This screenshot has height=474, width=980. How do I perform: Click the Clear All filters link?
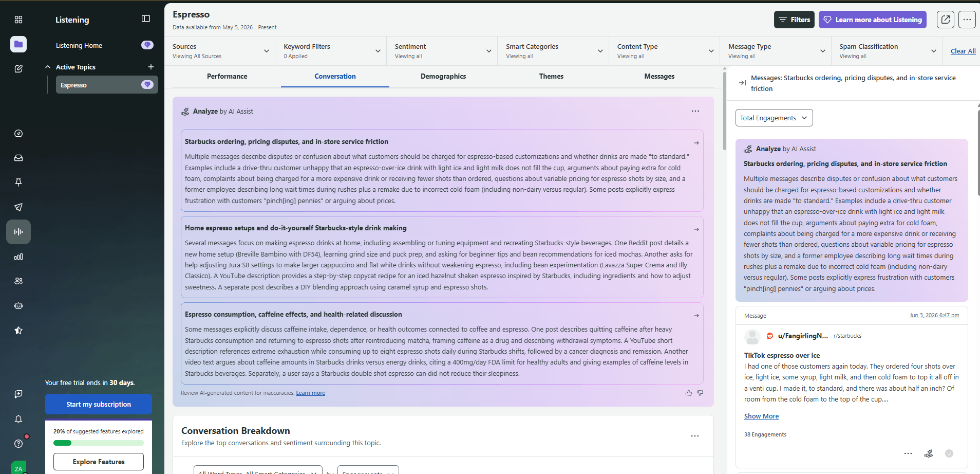coord(963,51)
